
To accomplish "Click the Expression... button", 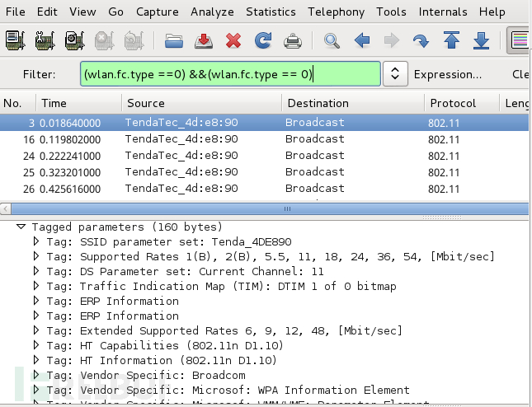I will pos(448,74).
